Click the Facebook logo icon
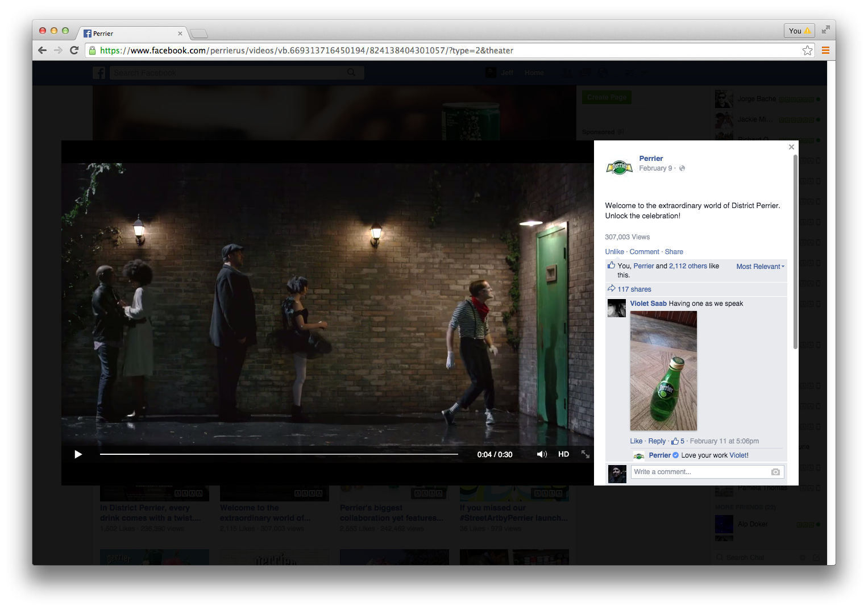The width and height of the screenshot is (868, 610). coord(99,73)
